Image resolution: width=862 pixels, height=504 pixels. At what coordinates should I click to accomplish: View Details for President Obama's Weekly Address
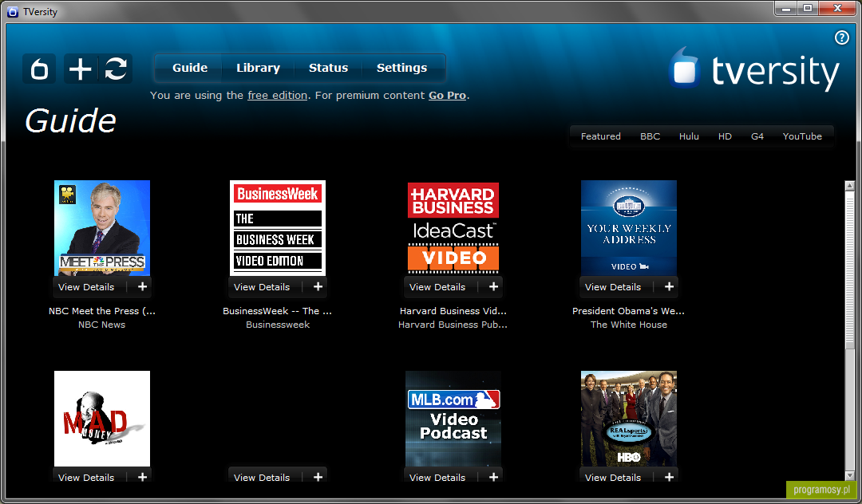pos(613,286)
